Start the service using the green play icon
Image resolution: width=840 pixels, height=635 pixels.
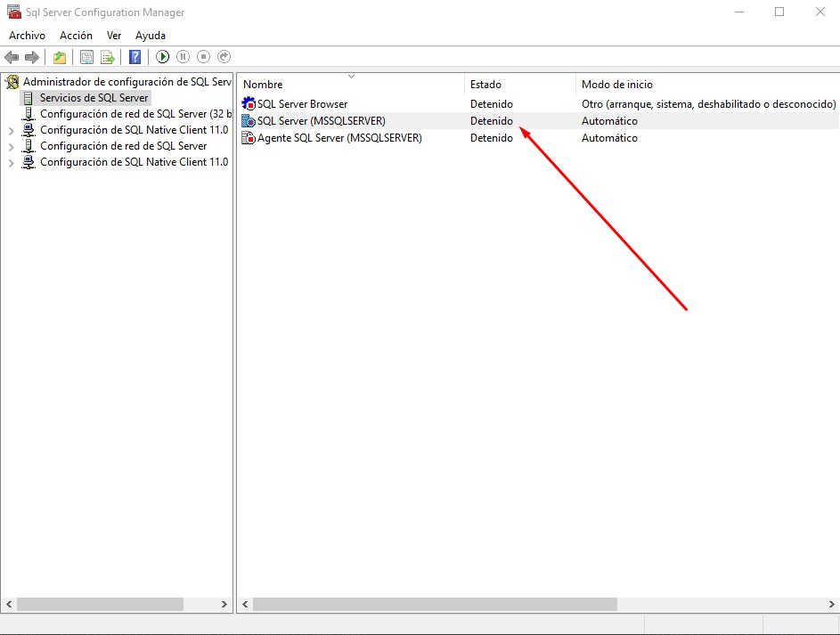pyautogui.click(x=163, y=56)
